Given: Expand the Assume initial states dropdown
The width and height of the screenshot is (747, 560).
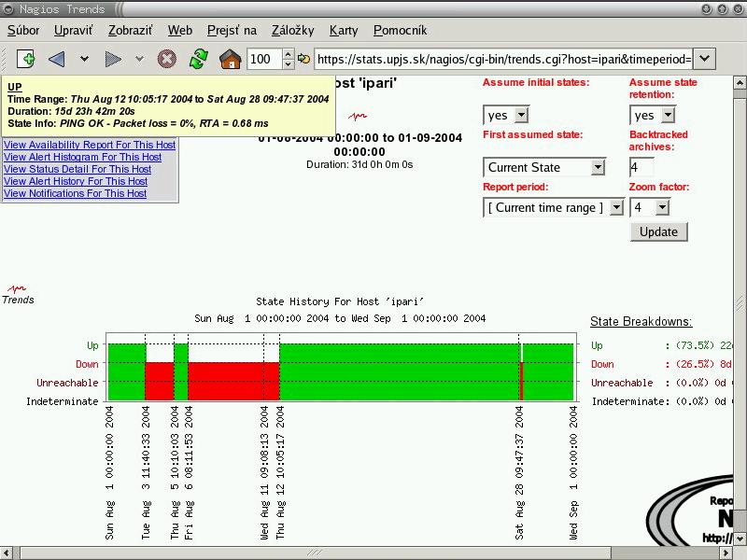Looking at the screenshot, I should (506, 115).
